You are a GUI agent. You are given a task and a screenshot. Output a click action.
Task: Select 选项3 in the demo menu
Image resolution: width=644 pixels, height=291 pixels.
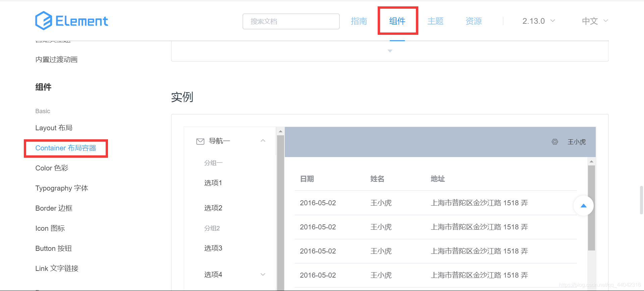(213, 248)
